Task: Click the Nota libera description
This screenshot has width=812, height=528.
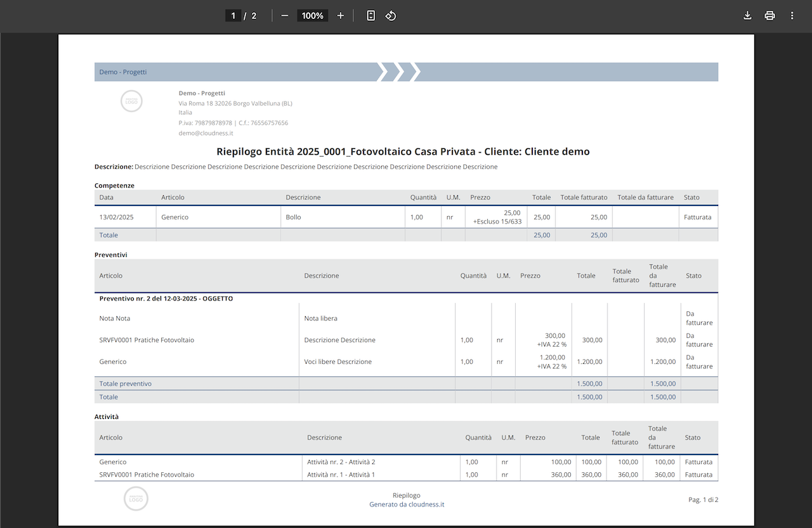Action: 321,318
